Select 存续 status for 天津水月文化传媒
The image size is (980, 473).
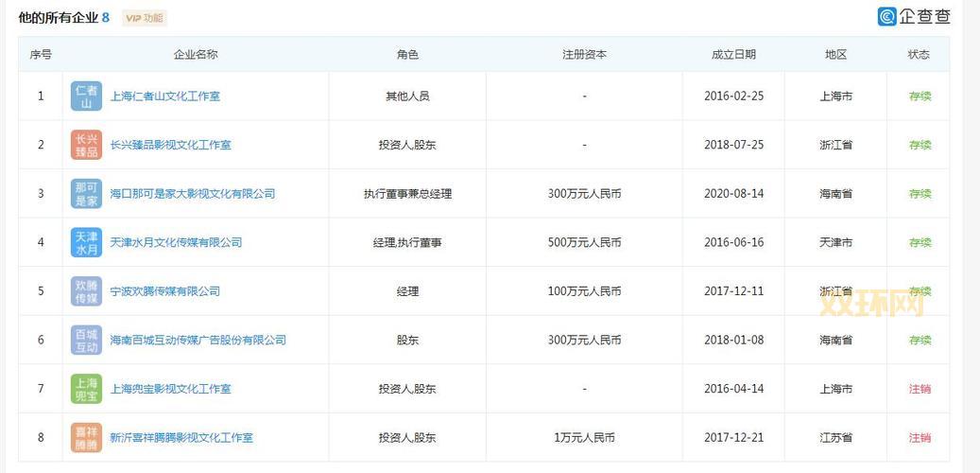coord(920,243)
